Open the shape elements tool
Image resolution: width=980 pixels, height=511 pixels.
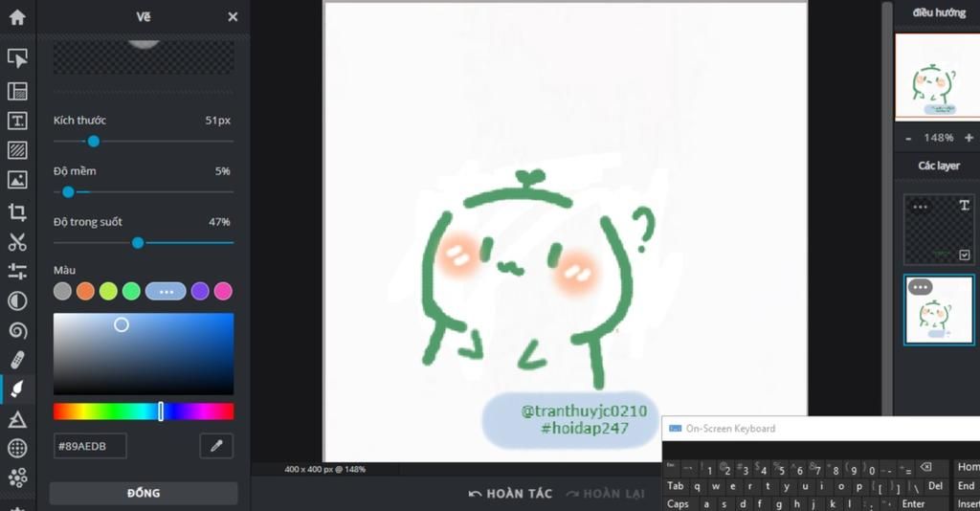pyautogui.click(x=17, y=419)
